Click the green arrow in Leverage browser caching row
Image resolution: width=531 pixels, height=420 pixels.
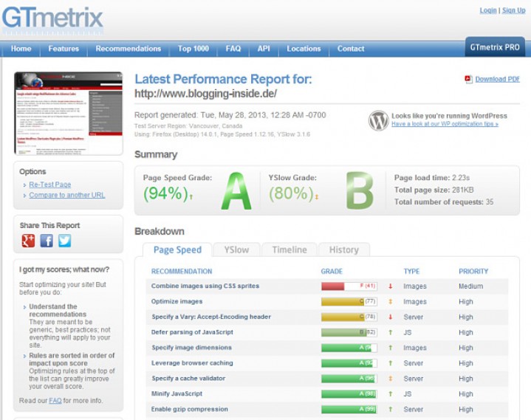391,363
